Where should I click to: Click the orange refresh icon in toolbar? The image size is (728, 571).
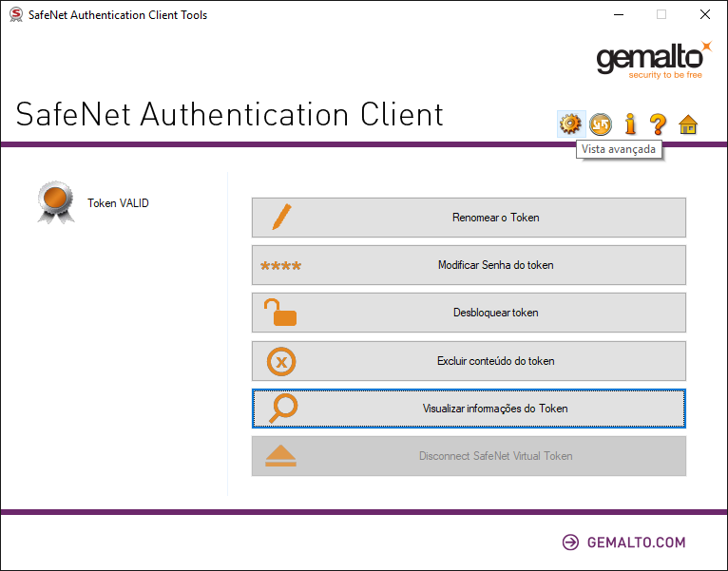(x=600, y=124)
